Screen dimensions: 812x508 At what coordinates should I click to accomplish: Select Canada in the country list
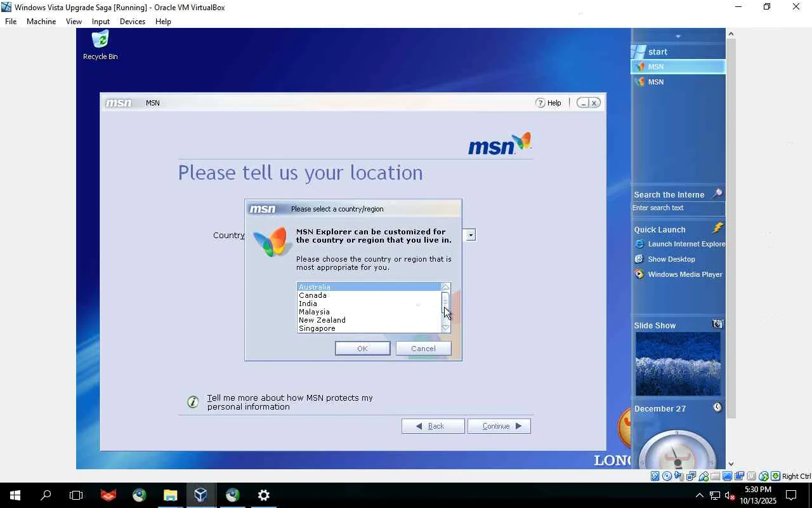[x=369, y=295]
